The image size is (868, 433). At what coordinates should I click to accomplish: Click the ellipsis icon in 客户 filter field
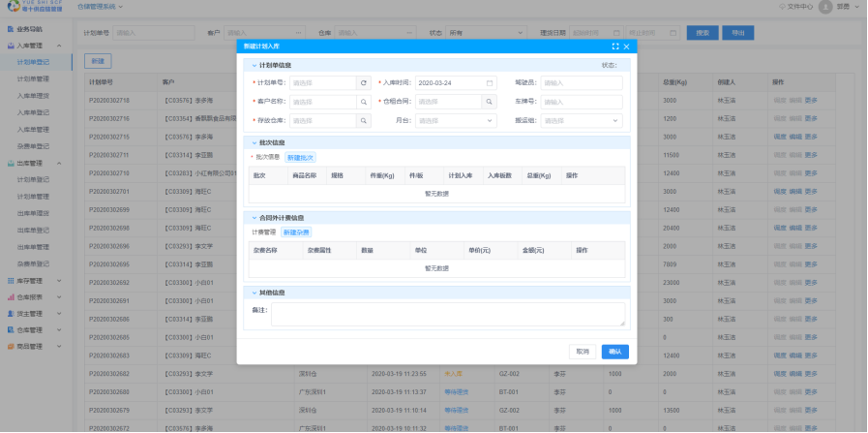[299, 33]
